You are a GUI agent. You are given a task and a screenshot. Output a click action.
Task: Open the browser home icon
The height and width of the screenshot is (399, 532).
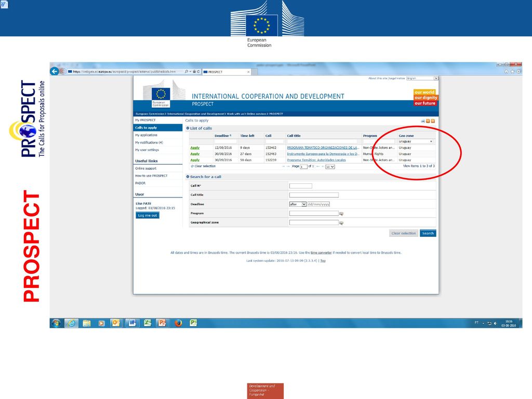tap(506, 72)
